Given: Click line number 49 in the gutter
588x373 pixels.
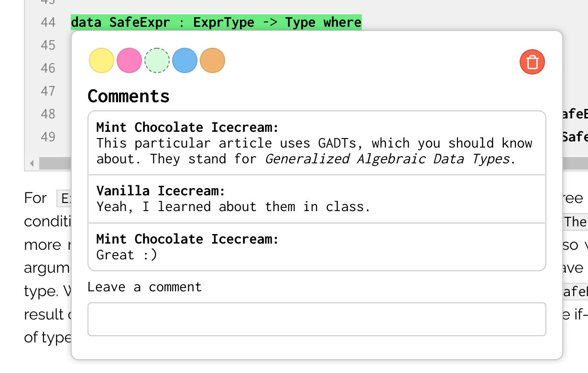Looking at the screenshot, I should coord(48,137).
